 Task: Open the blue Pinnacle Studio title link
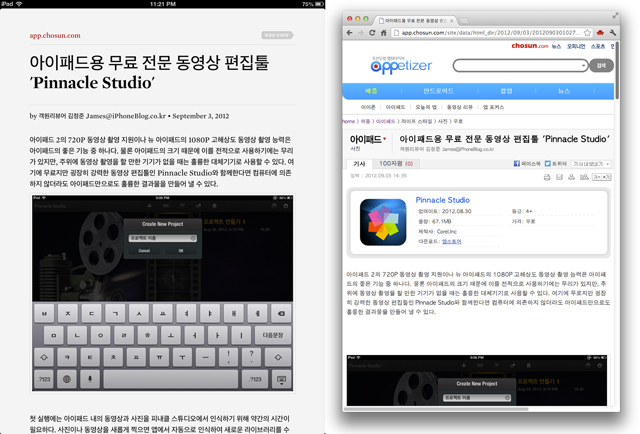(x=442, y=200)
